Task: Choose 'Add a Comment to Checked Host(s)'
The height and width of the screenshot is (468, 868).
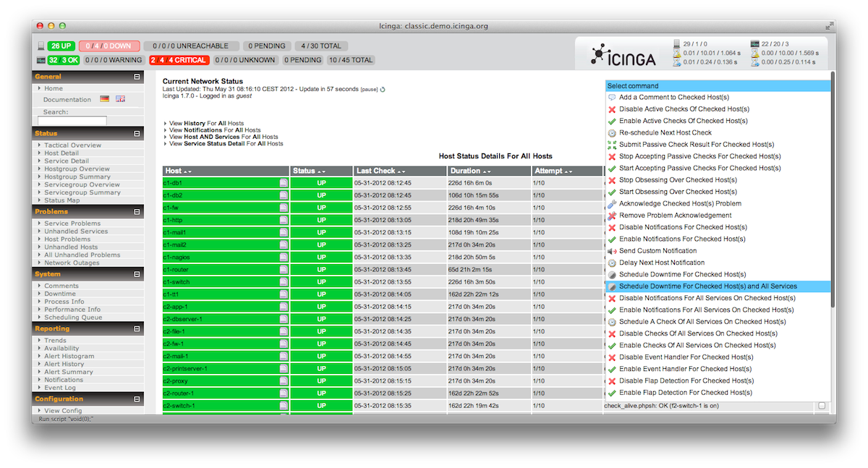Action: click(673, 98)
